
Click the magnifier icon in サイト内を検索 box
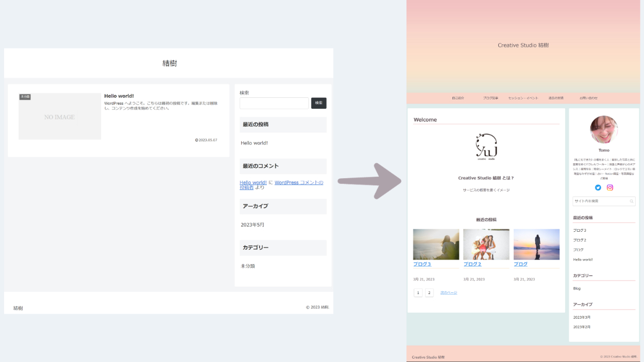tap(631, 201)
